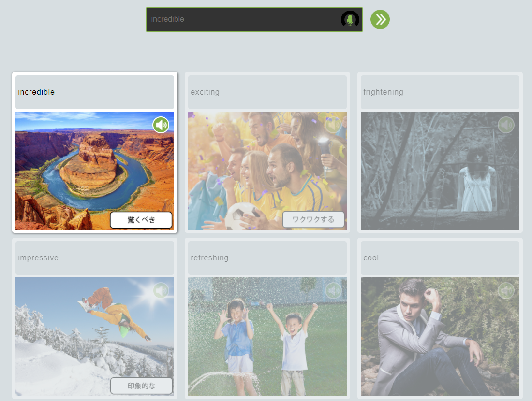
Task: Click the frightening word label
Action: tap(384, 92)
